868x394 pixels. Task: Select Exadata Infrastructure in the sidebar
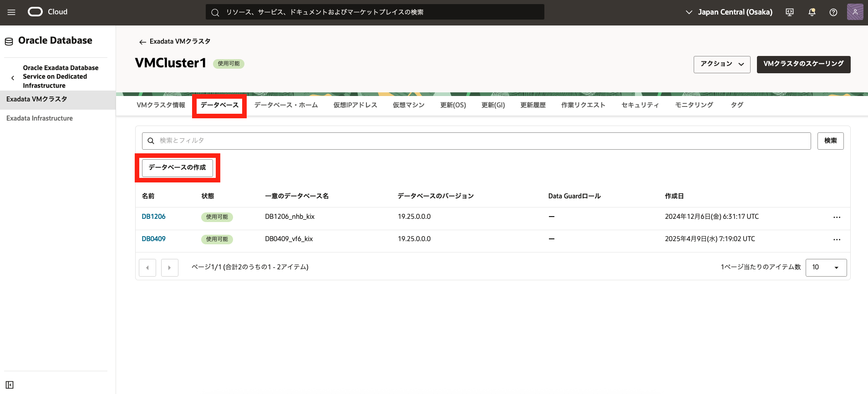tap(40, 118)
